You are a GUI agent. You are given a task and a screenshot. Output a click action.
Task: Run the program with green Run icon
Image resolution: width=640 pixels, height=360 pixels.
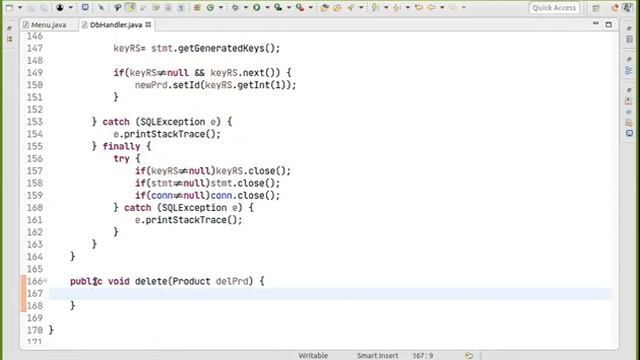coord(257,7)
